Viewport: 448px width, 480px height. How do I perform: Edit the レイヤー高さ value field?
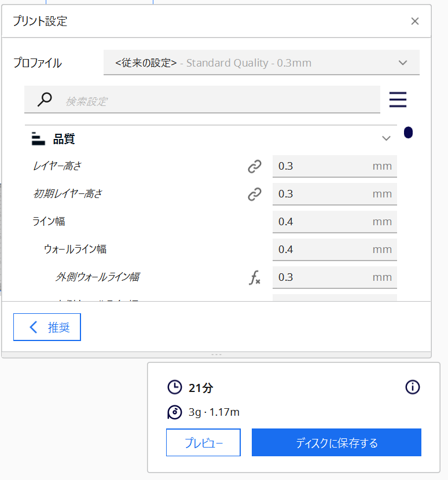335,166
